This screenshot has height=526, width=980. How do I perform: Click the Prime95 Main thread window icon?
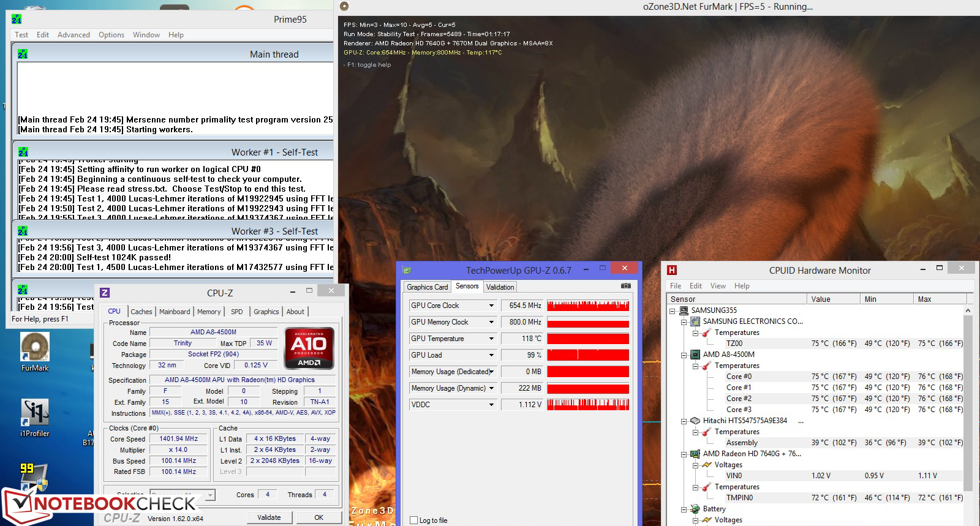tap(23, 54)
